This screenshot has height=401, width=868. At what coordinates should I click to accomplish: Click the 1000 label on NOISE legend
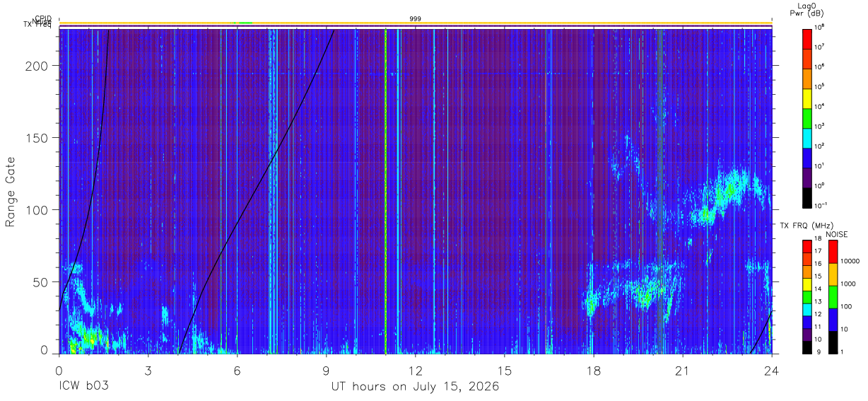848,284
